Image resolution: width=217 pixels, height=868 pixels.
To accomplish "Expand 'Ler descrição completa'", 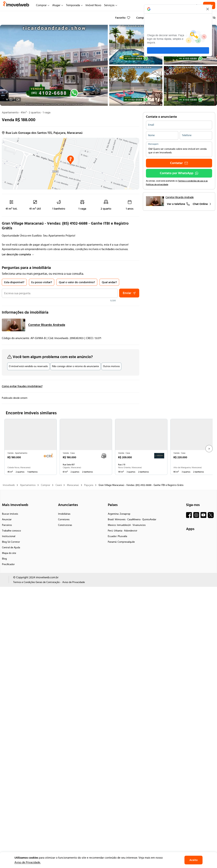I will click(x=18, y=254).
